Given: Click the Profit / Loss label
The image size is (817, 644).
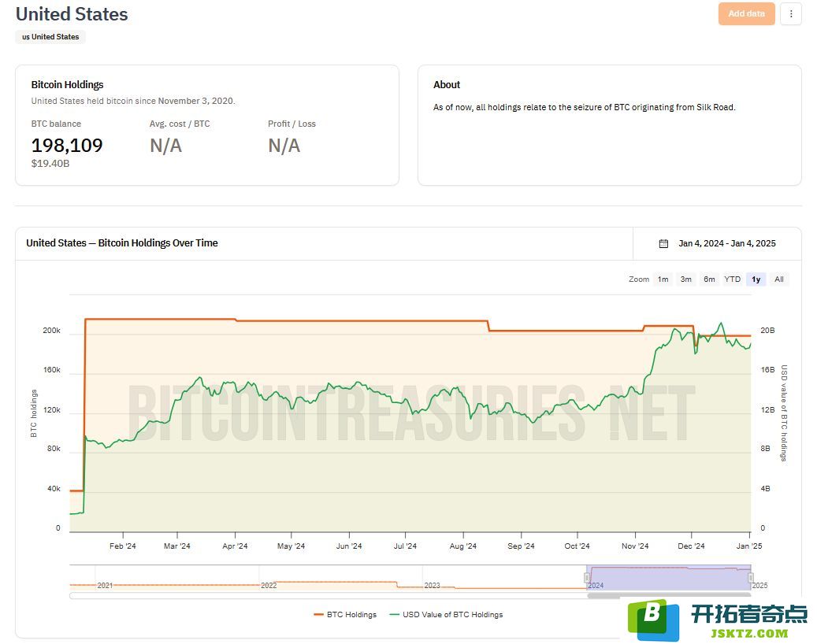Looking at the screenshot, I should click(292, 124).
